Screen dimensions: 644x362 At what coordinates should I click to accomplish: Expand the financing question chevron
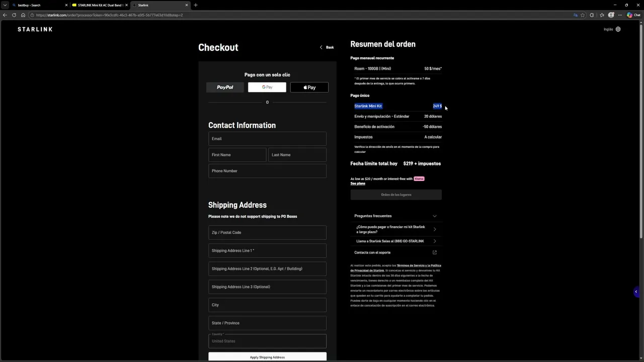tap(435, 229)
